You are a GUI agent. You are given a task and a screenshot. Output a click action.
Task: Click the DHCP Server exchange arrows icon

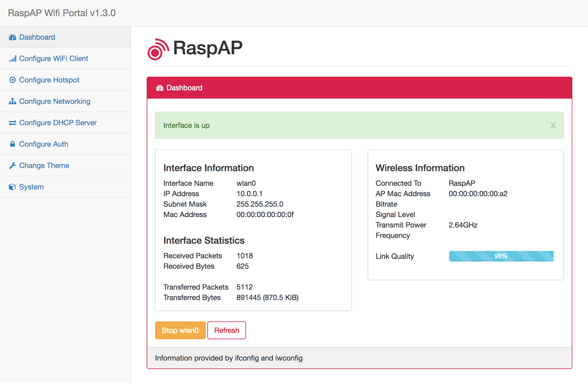12,123
